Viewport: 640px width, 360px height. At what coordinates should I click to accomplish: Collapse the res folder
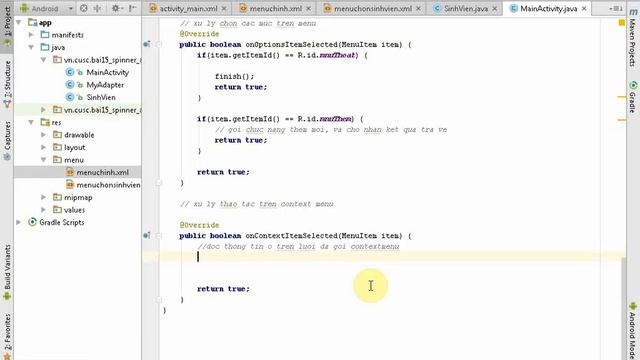[x=31, y=122]
